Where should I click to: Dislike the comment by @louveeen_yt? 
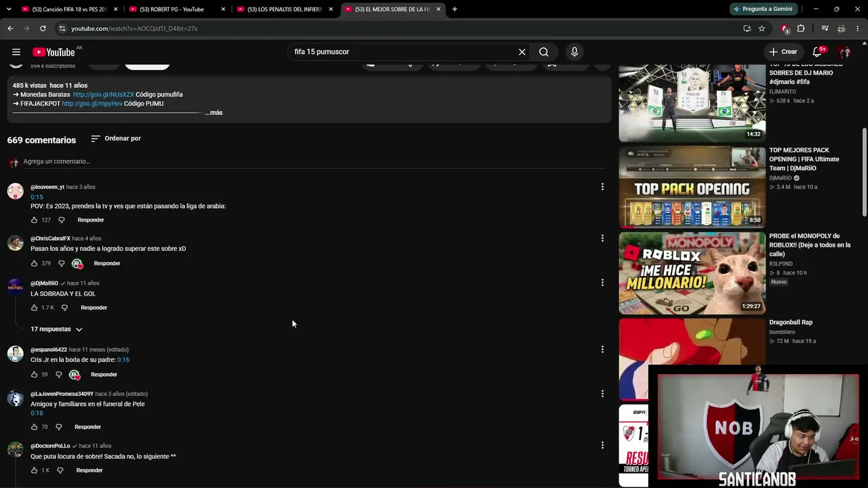(61, 220)
